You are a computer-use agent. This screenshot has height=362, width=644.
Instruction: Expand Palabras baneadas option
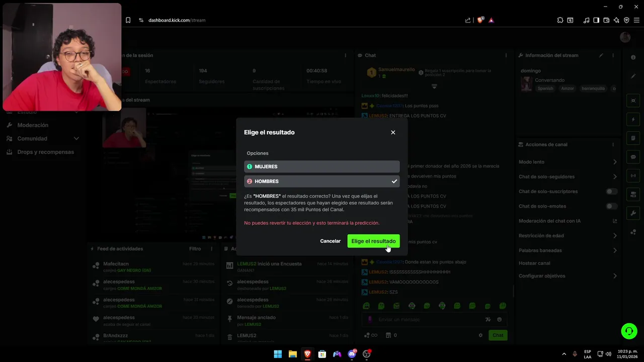coord(615,250)
